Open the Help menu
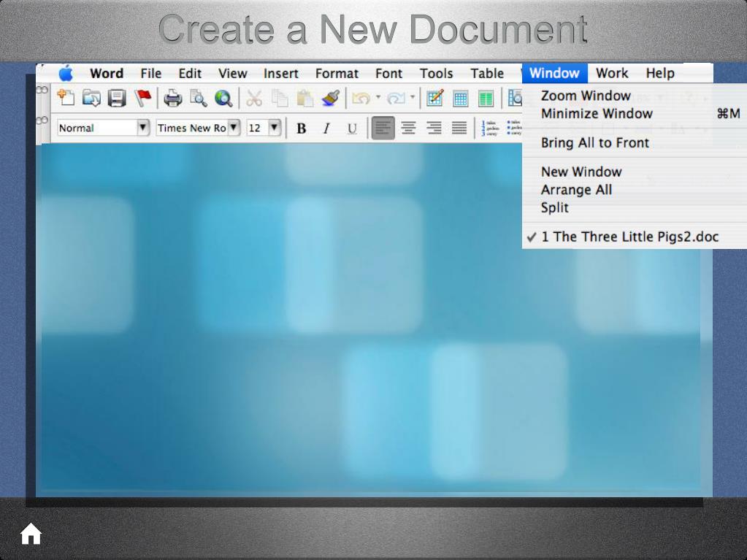The image size is (747, 560). tap(660, 73)
